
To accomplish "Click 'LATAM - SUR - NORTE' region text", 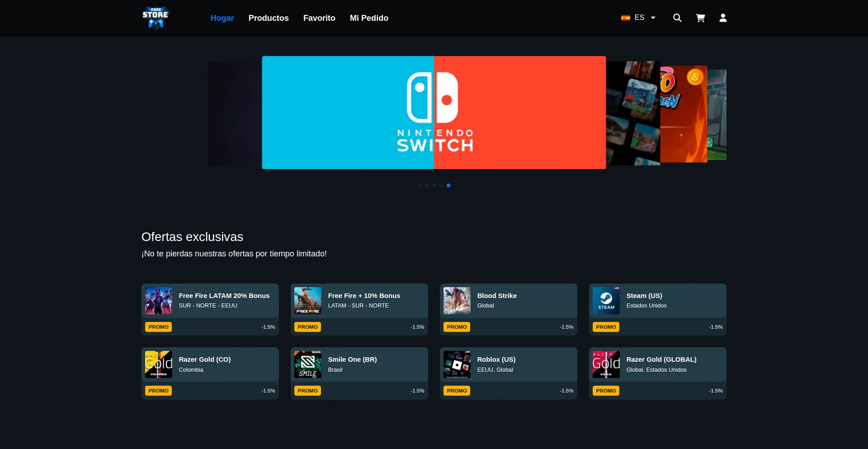I will [359, 306].
